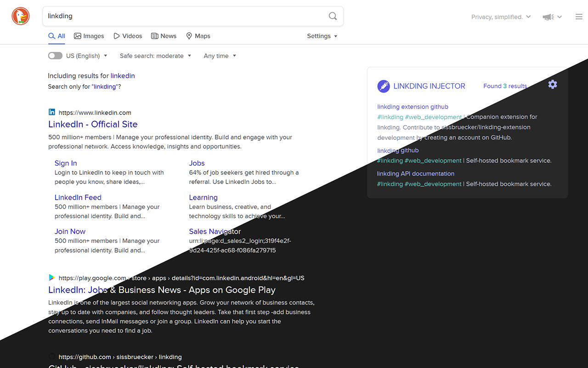Click the map pin icon on the Maps tab
This screenshot has width=588, height=368.
[x=189, y=35]
